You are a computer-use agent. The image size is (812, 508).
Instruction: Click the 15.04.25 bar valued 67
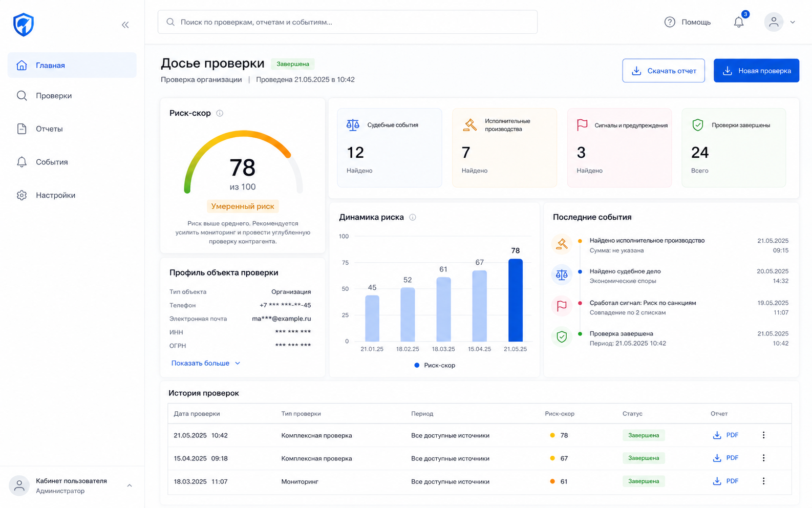coord(479,306)
